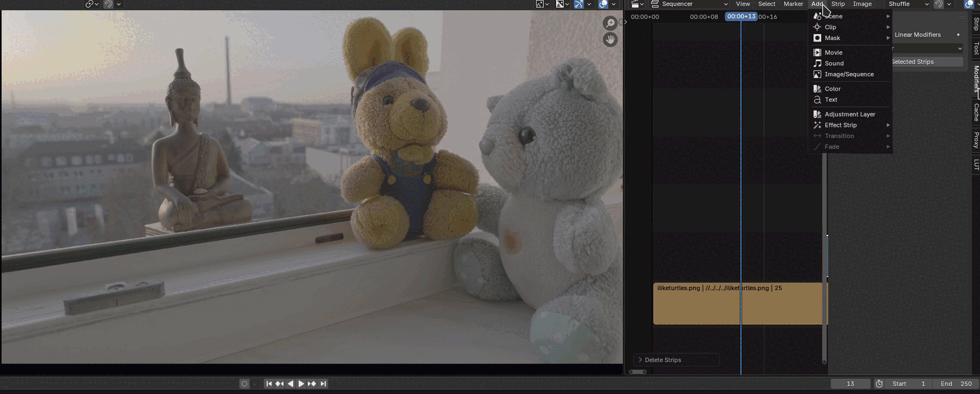This screenshot has height=394, width=980.
Task: Click the Sound music note icon
Action: click(817, 63)
